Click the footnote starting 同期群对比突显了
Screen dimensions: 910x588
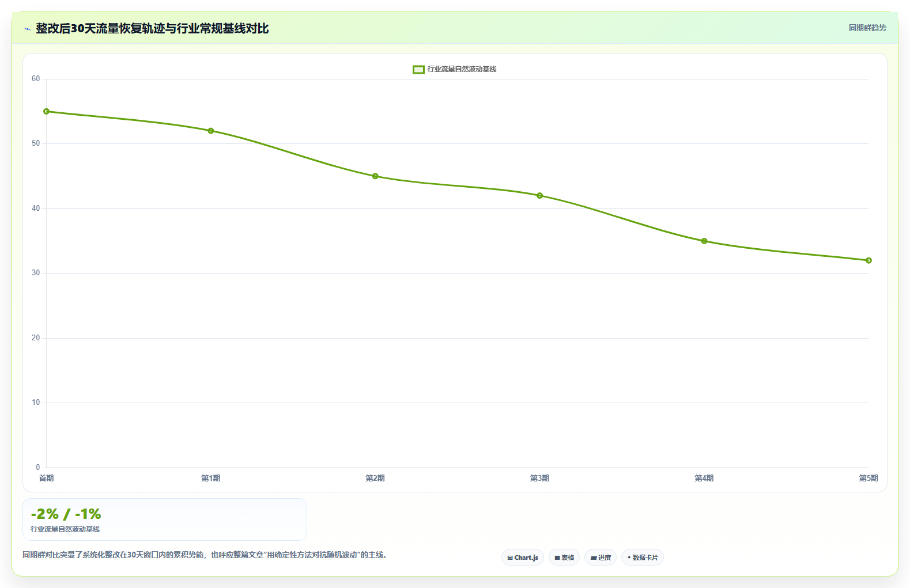click(x=205, y=555)
